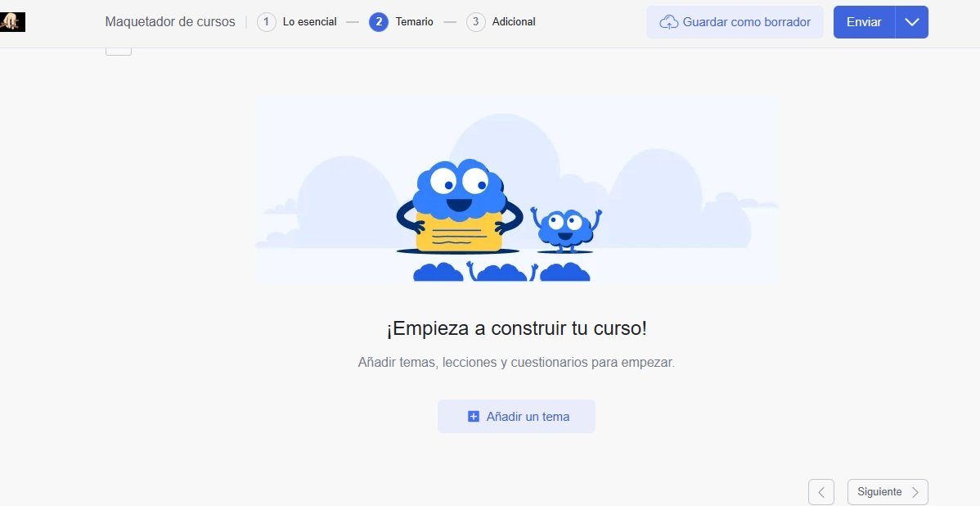Click the cloud upload icon
Image resolution: width=980 pixels, height=506 pixels.
tap(669, 22)
